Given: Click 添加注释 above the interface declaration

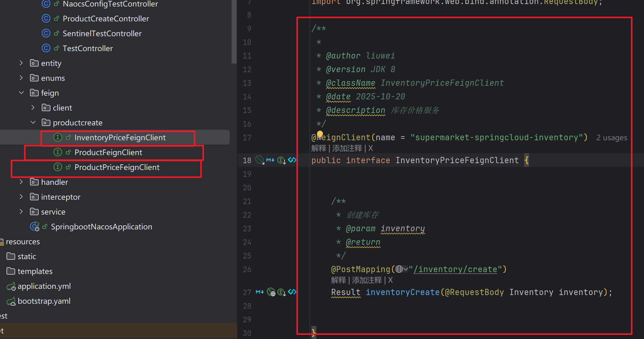Looking at the screenshot, I should (347, 149).
